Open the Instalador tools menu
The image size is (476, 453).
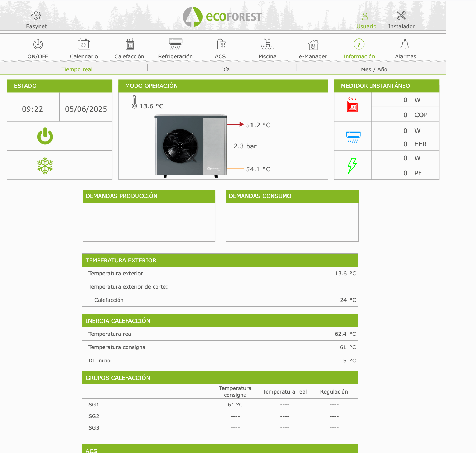pyautogui.click(x=401, y=19)
